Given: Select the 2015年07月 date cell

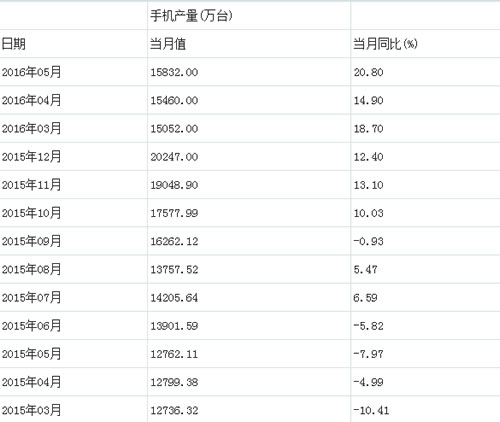Looking at the screenshot, I should [x=31, y=297].
